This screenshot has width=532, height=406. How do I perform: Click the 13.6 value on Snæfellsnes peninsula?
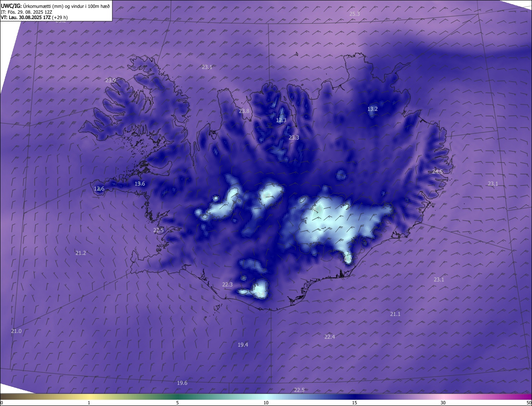point(140,184)
